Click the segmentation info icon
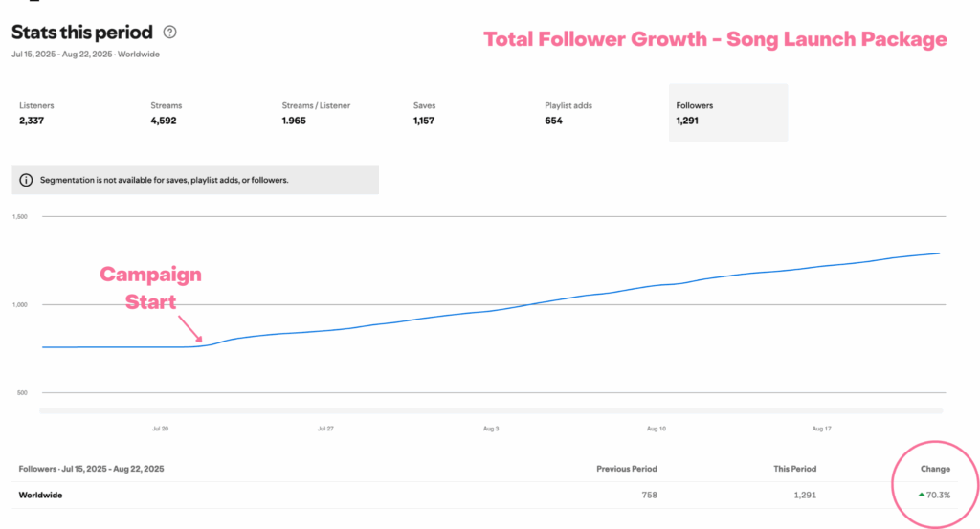980x529 pixels. [x=26, y=180]
